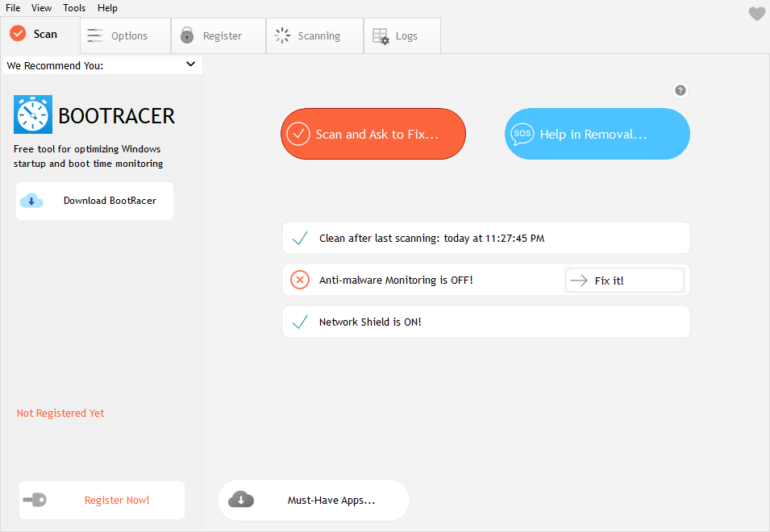The height and width of the screenshot is (532, 770).
Task: Start Scan and Ask to Fix
Action: (373, 134)
